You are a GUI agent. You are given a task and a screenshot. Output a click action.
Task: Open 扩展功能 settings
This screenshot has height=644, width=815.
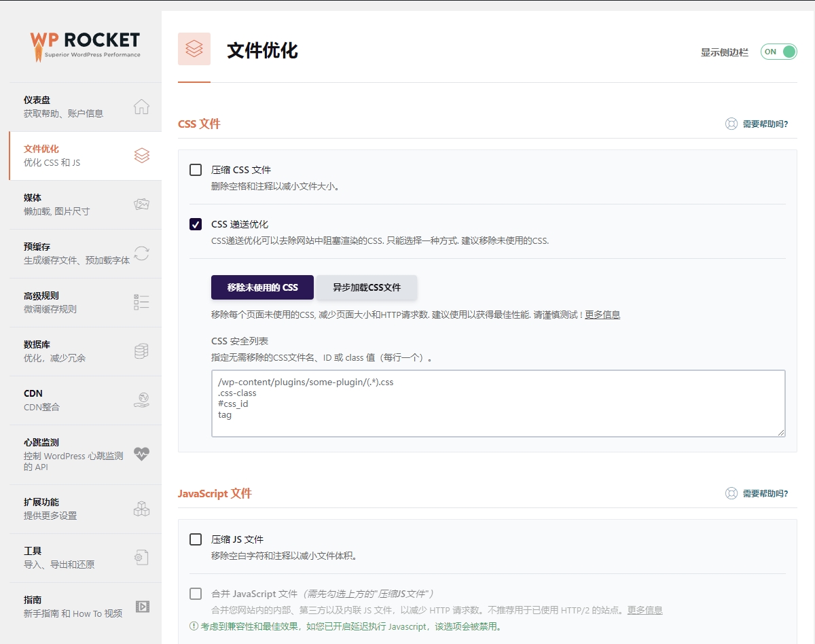click(86, 509)
